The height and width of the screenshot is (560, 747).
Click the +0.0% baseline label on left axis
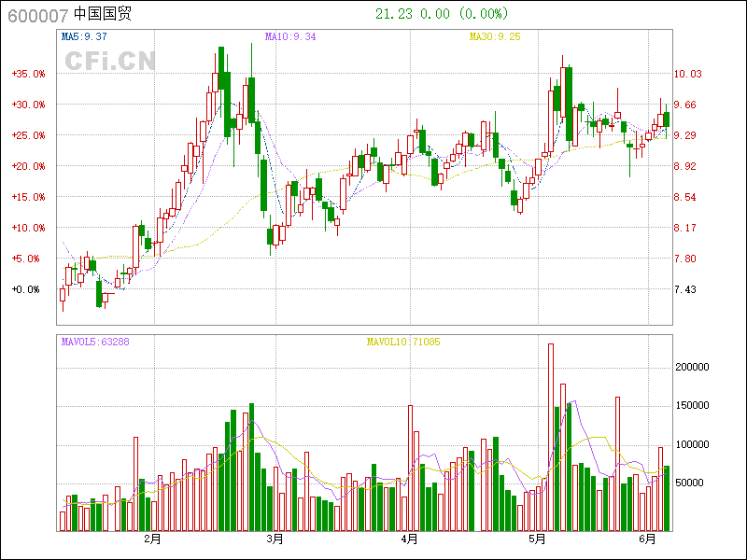(x=26, y=289)
